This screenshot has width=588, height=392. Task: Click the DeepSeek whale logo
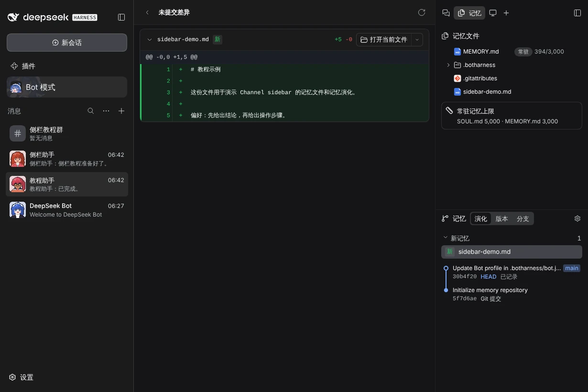pos(13,17)
